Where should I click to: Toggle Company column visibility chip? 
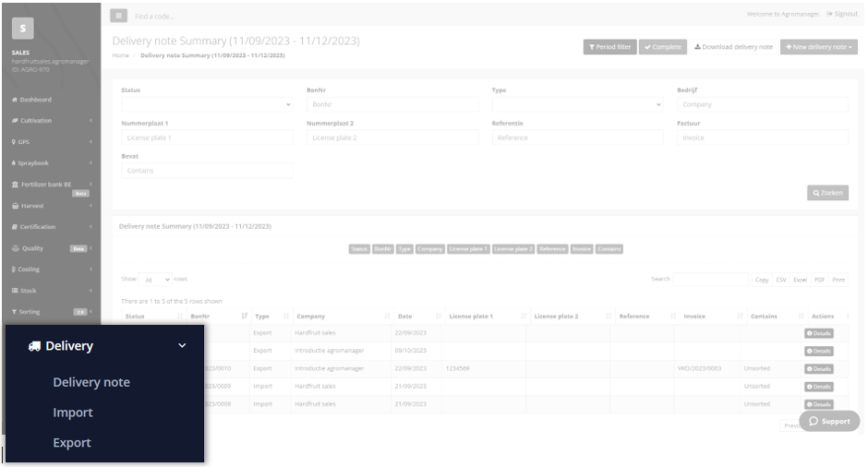click(x=430, y=249)
